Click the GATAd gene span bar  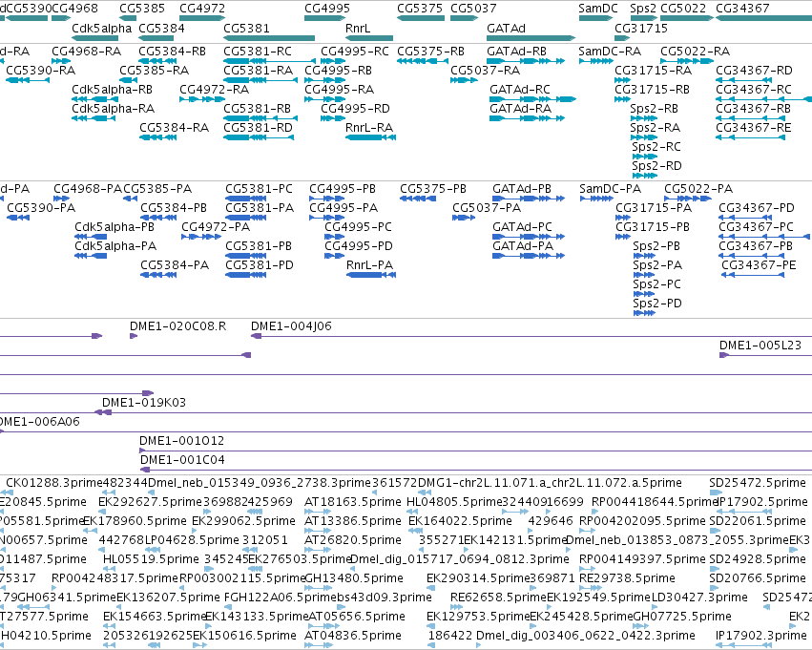pos(531,38)
